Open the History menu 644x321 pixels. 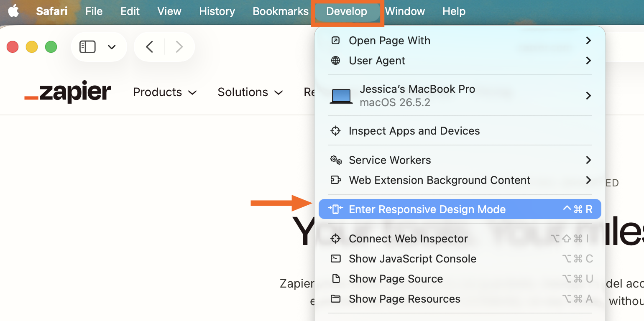pyautogui.click(x=217, y=11)
